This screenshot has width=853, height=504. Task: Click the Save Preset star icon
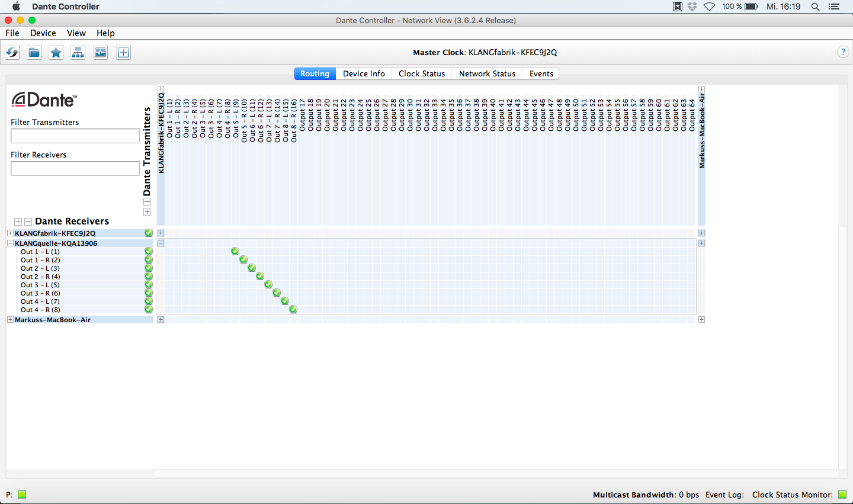tap(56, 53)
